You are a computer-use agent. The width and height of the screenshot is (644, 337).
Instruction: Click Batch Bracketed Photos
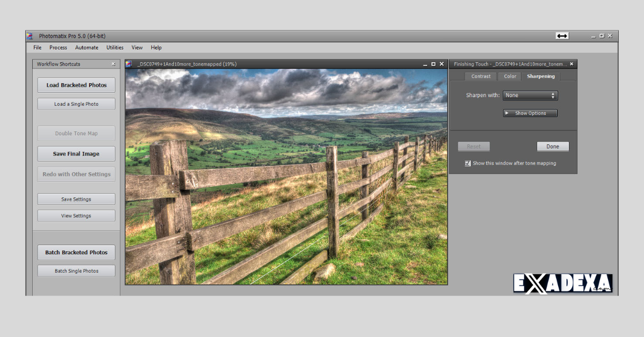76,252
